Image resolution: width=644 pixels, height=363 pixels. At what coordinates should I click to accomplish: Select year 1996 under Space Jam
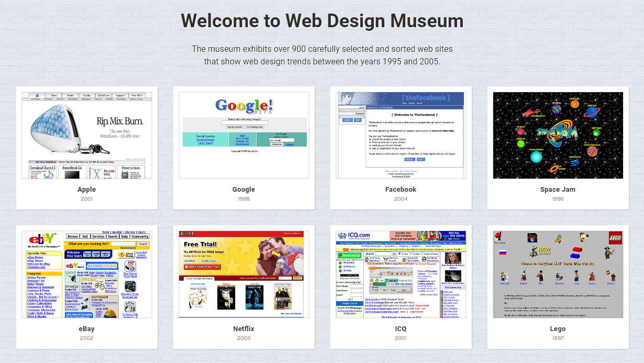(x=558, y=199)
